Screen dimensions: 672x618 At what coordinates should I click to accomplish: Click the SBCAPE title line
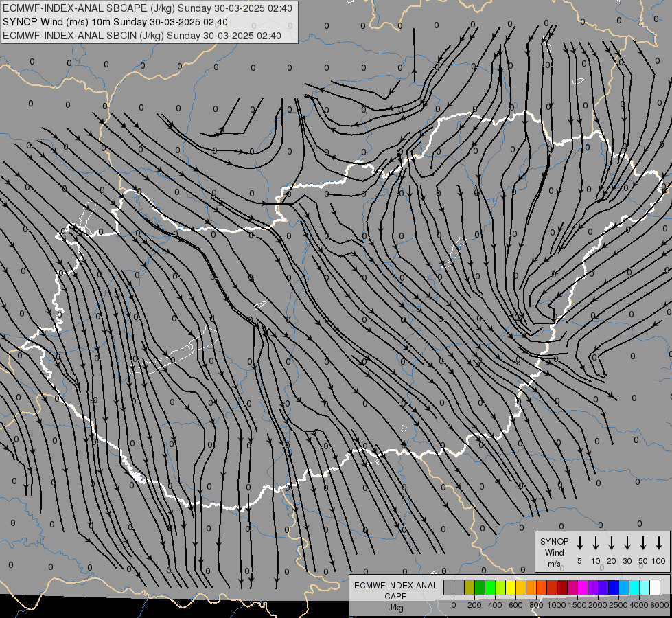click(148, 8)
